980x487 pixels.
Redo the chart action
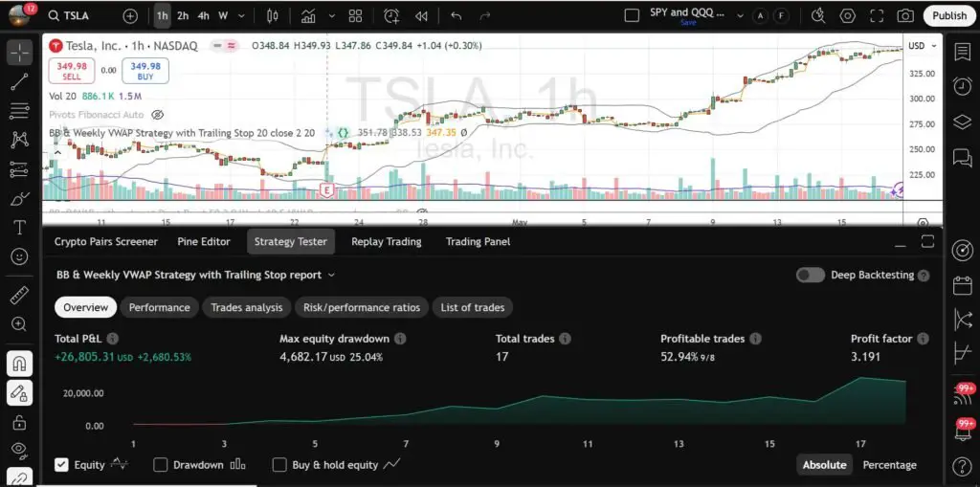point(485,16)
